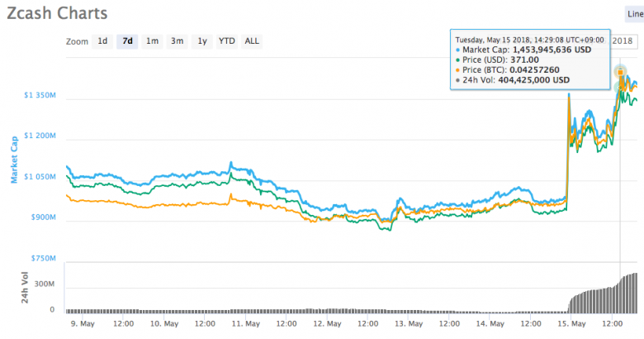644x339 pixels.
Task: Click the $1 200M axis label
Action: click(x=40, y=136)
